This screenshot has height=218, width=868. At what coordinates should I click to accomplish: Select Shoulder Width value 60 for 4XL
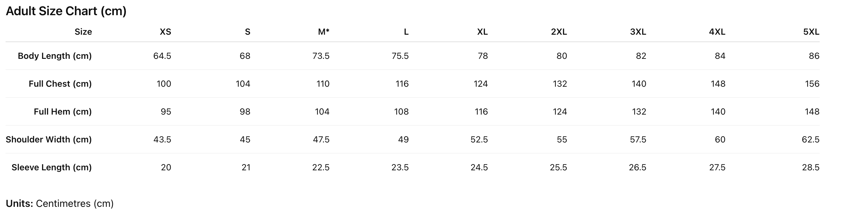[x=720, y=139]
